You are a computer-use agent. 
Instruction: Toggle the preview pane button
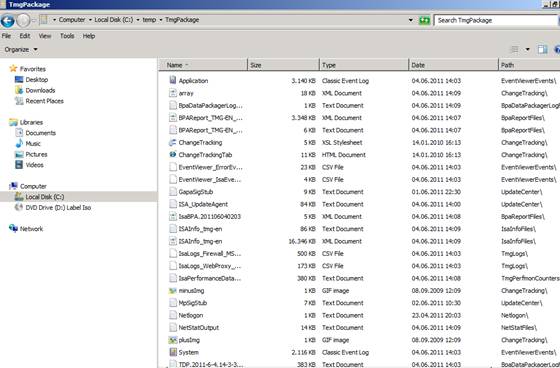point(542,49)
